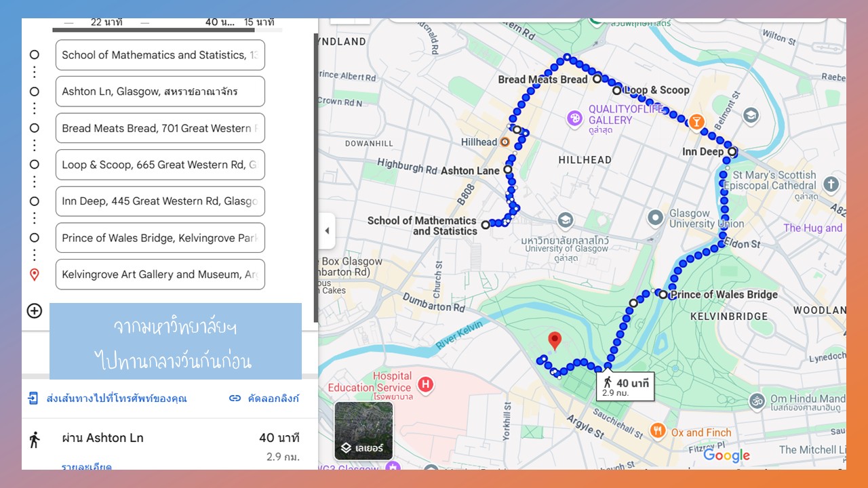The image size is (868, 488).
Task: Click the Ashton Ln, Glasgow stop field
Action: click(x=160, y=91)
